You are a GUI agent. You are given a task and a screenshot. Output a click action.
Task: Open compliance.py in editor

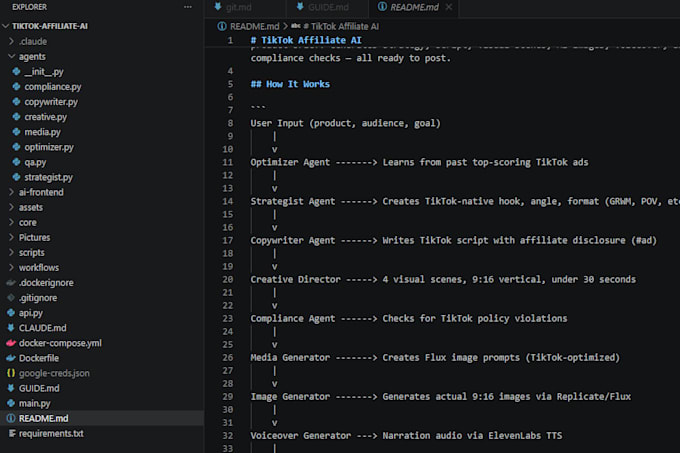[x=52, y=87]
